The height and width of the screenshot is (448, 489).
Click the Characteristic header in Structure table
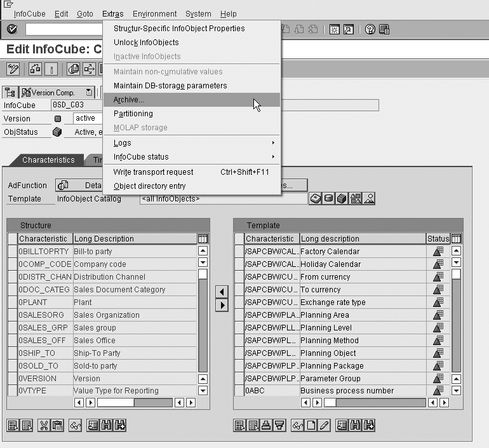pos(45,239)
